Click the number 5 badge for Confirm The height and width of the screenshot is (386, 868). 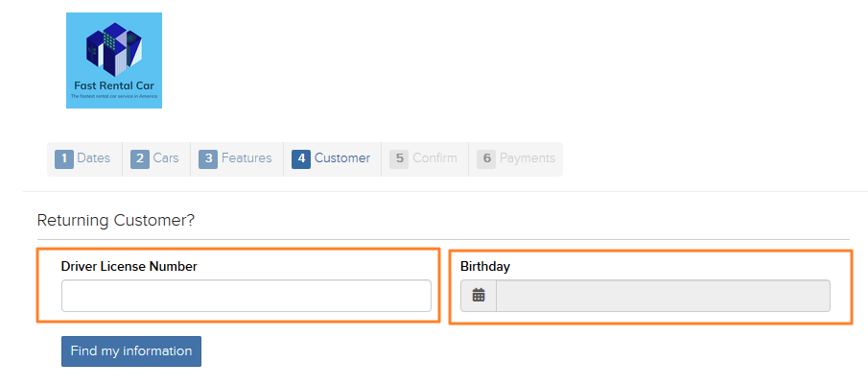(399, 159)
